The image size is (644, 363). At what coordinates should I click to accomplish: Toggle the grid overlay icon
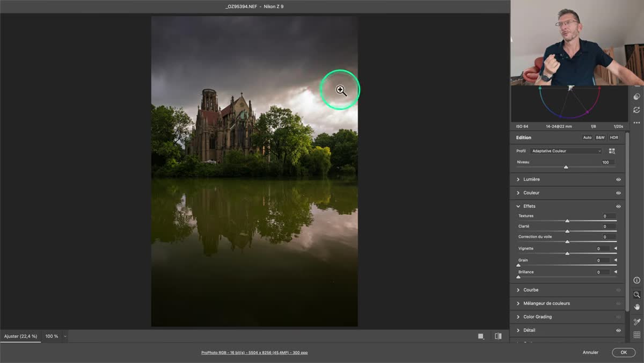pos(636,335)
